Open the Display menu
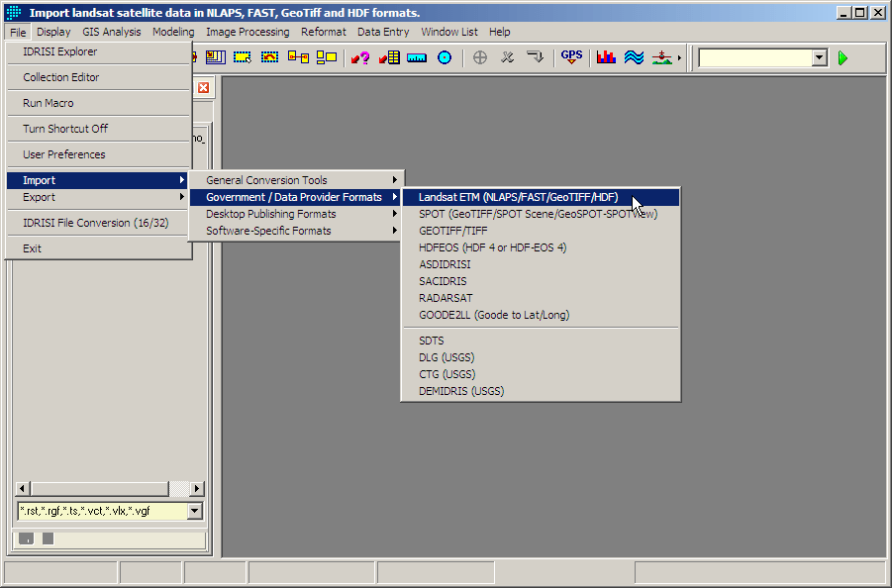892x588 pixels. tap(53, 32)
